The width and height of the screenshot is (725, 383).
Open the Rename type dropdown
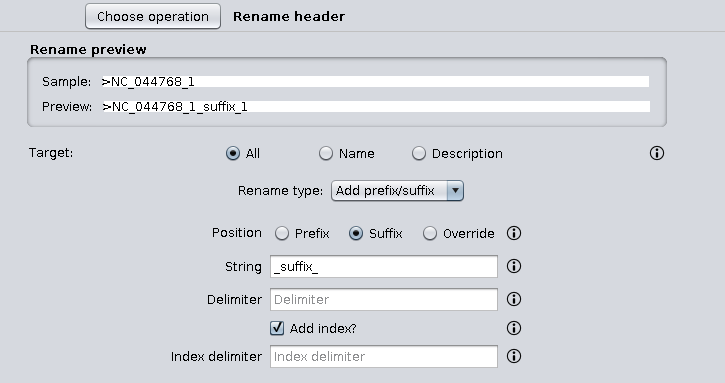click(x=397, y=191)
